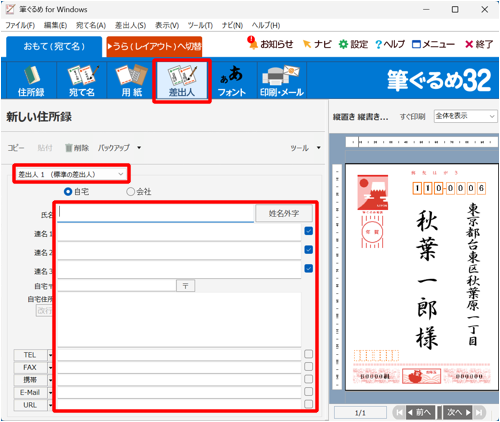The height and width of the screenshot is (422, 500).
Task: Open お知らせ notifications bell
Action: [270, 44]
